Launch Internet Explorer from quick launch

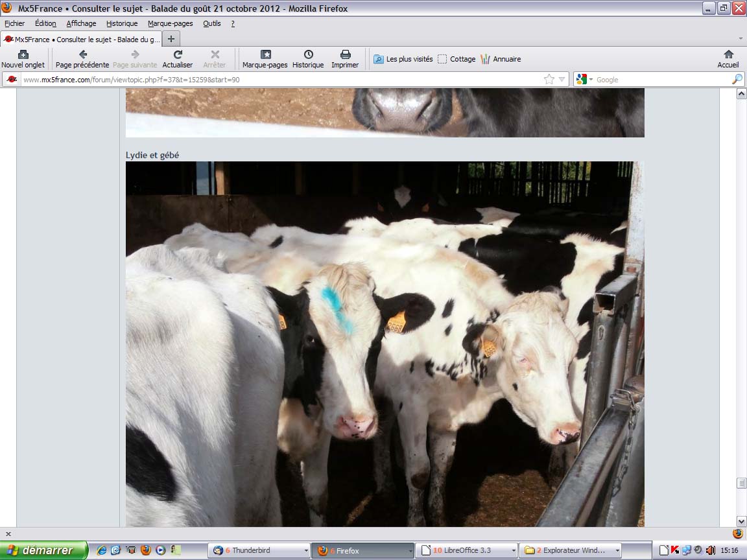101,550
